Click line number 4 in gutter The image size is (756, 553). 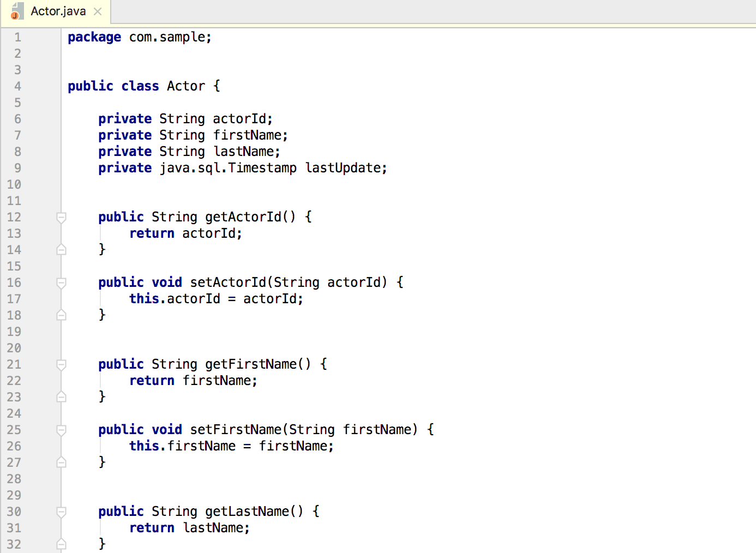[x=18, y=87]
